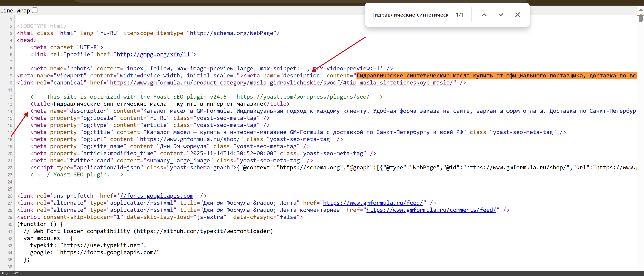Click the PluginUs.NET status bar text

tap(10, 273)
